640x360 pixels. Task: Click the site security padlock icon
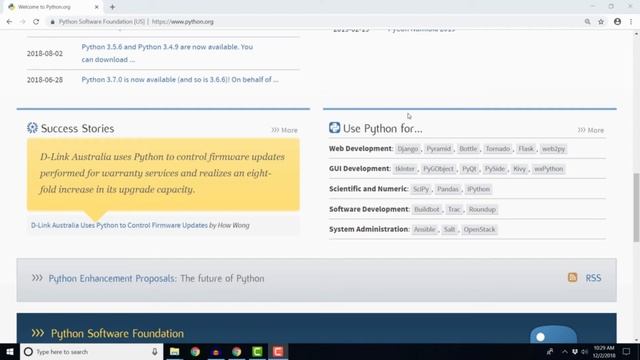pyautogui.click(x=53, y=22)
